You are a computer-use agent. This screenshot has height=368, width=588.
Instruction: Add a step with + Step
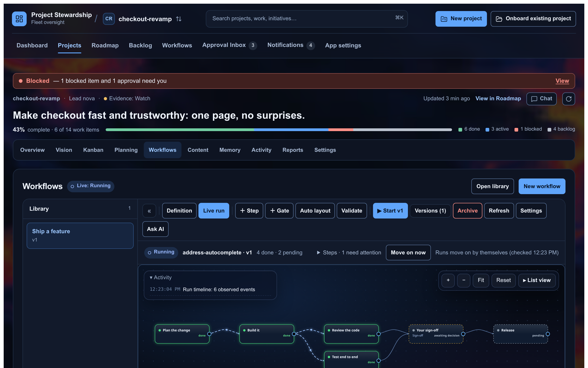click(x=249, y=210)
